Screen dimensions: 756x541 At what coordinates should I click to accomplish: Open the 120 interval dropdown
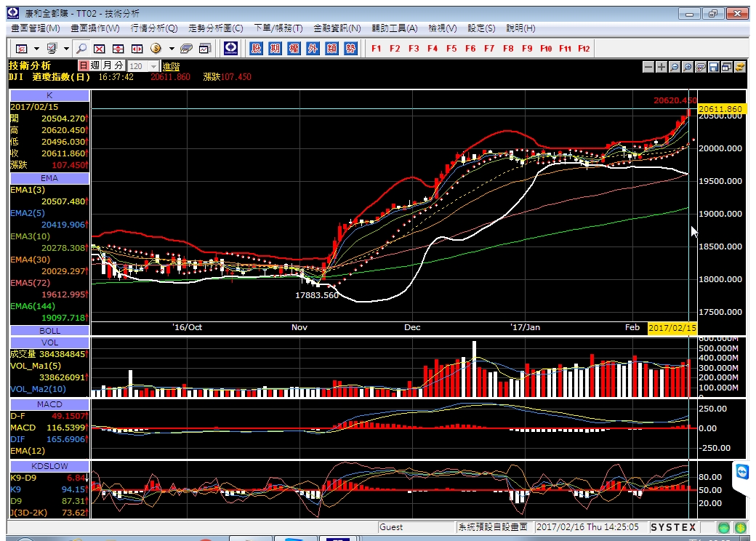tap(154, 66)
